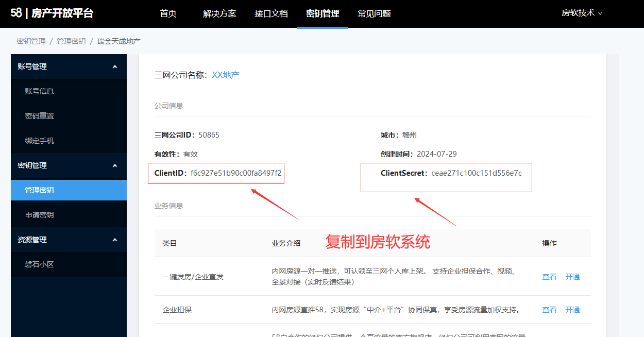
Task: Click 开通 for 企业担保
Action: 572,310
